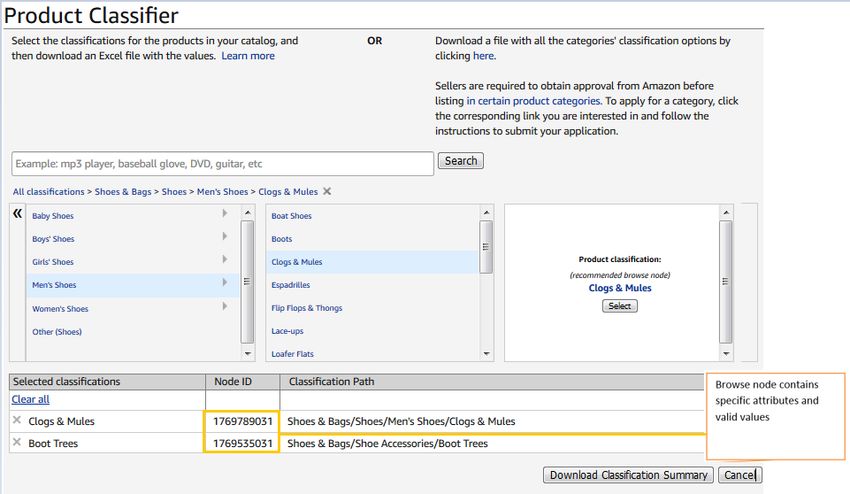Choose Clogs & Mules subcategory
Viewport: 850px width, 494px height.
297,262
